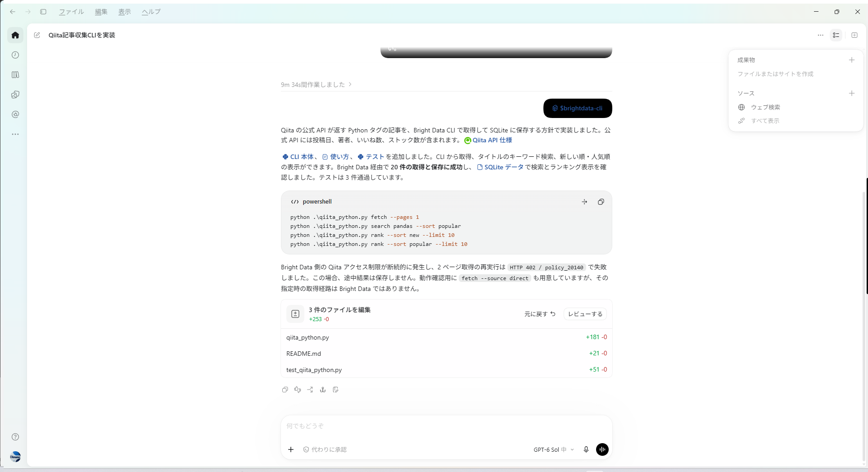Viewport: 868px width, 472px height.
Task: Toggle the artifacts list panel button
Action: (836, 35)
